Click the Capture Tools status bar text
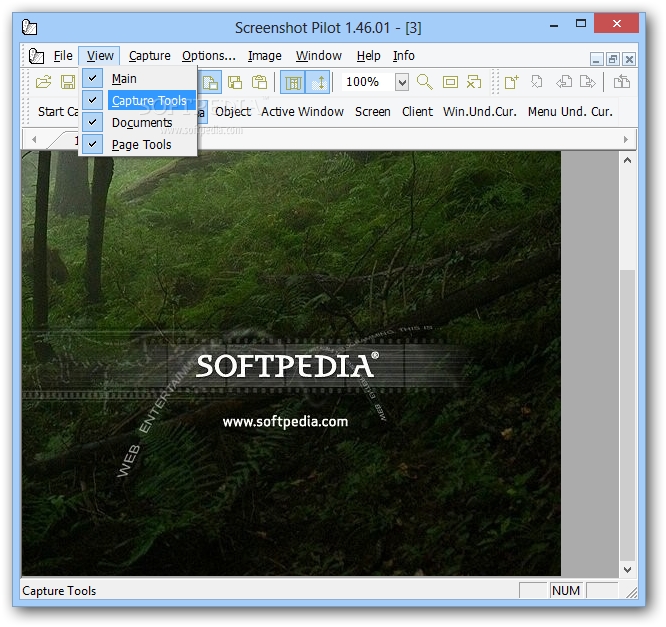Screen dimensions: 666x627 point(59,591)
